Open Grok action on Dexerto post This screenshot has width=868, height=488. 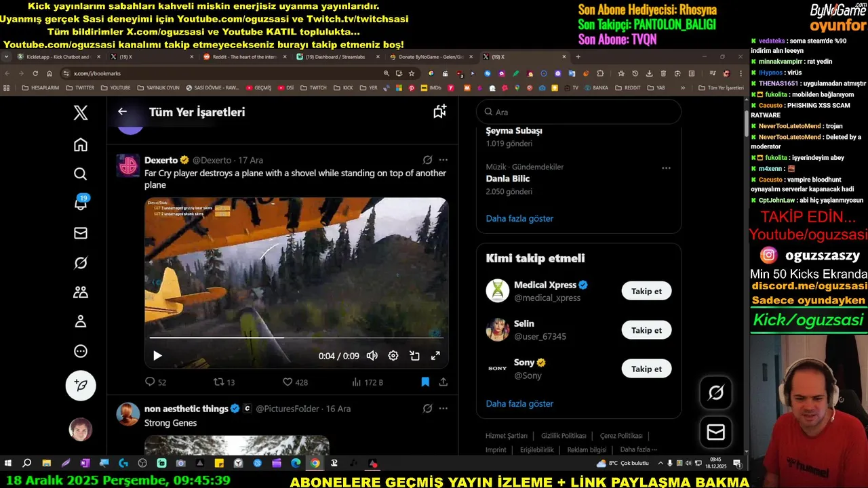427,160
